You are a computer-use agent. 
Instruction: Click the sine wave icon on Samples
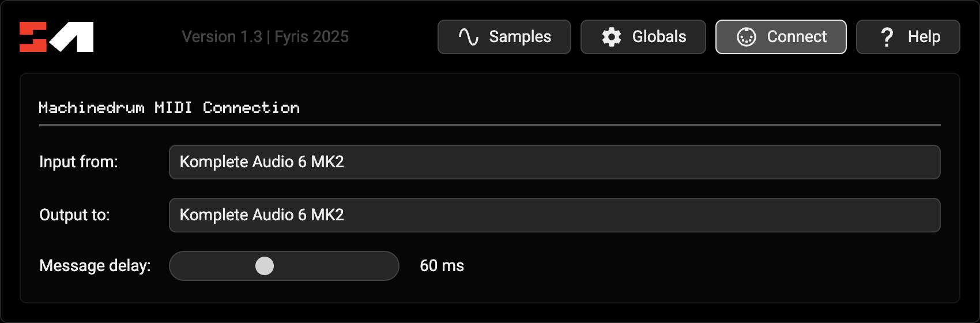(468, 37)
